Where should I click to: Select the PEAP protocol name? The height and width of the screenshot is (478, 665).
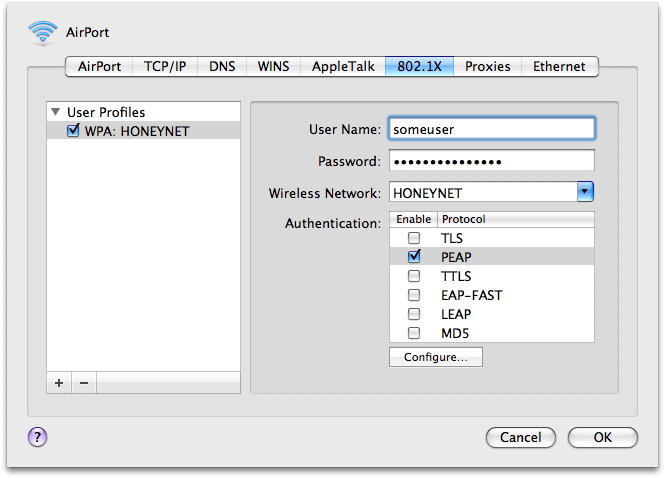(x=456, y=257)
